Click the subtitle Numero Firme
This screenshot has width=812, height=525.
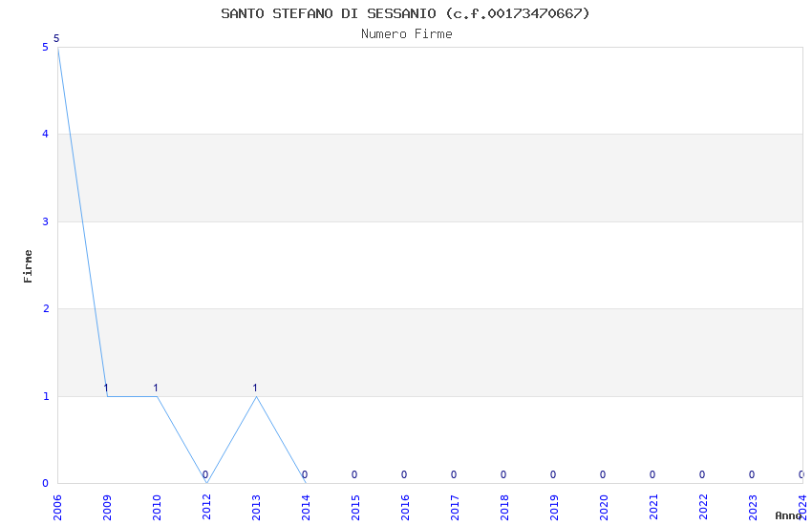tap(407, 34)
